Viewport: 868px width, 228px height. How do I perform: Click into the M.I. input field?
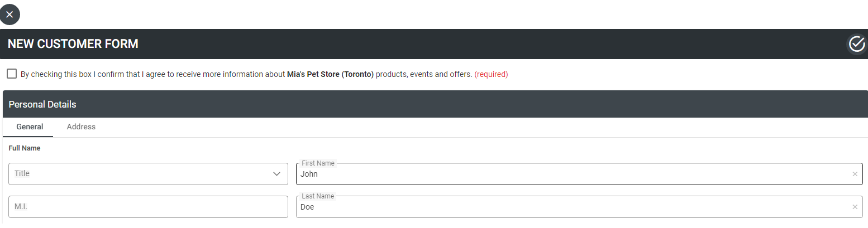pos(148,207)
